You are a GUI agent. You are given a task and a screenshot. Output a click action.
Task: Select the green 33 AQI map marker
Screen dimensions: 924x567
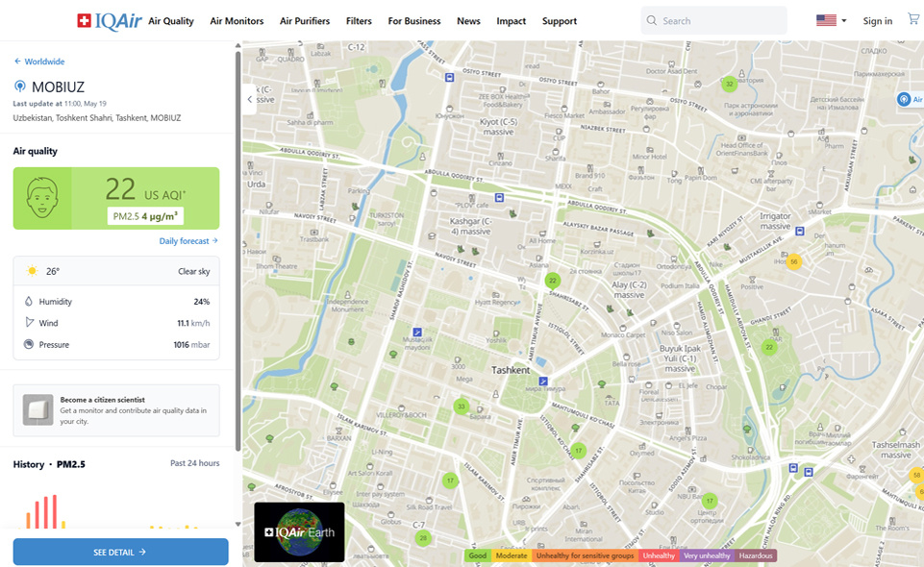[461, 407]
